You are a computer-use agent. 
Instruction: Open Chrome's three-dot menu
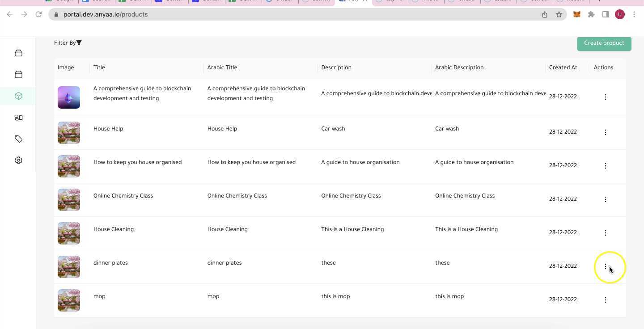click(635, 14)
